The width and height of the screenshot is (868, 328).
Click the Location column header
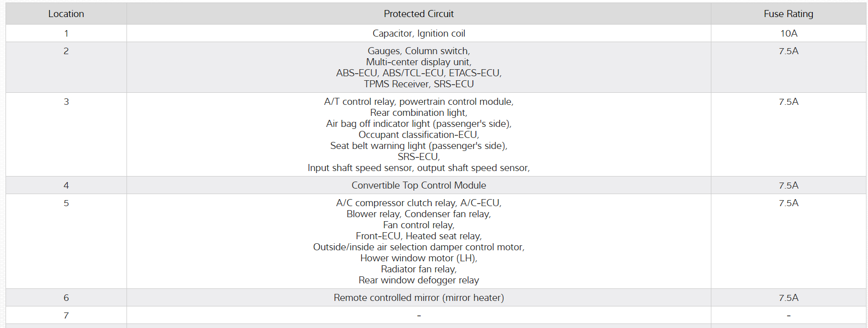66,14
